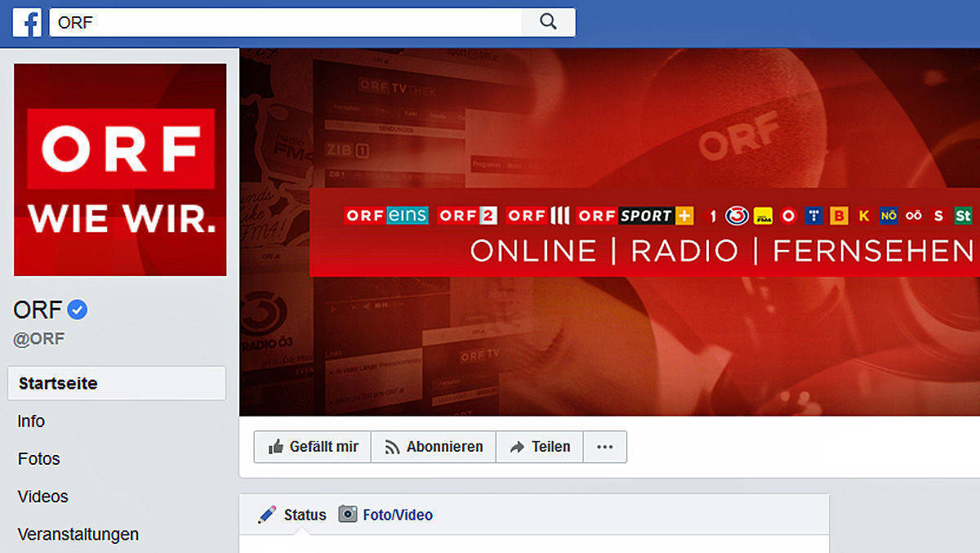Click the green St regional logo
The height and width of the screenshot is (553, 980).
964,216
